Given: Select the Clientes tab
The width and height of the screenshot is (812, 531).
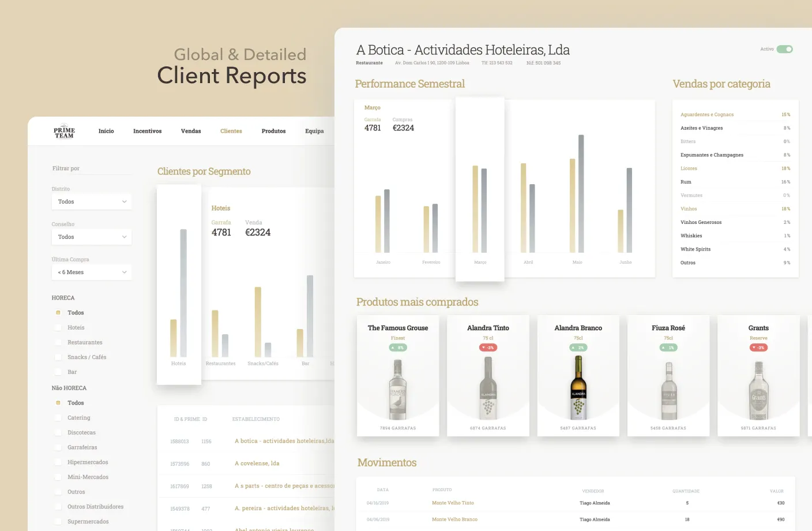Looking at the screenshot, I should [231, 131].
